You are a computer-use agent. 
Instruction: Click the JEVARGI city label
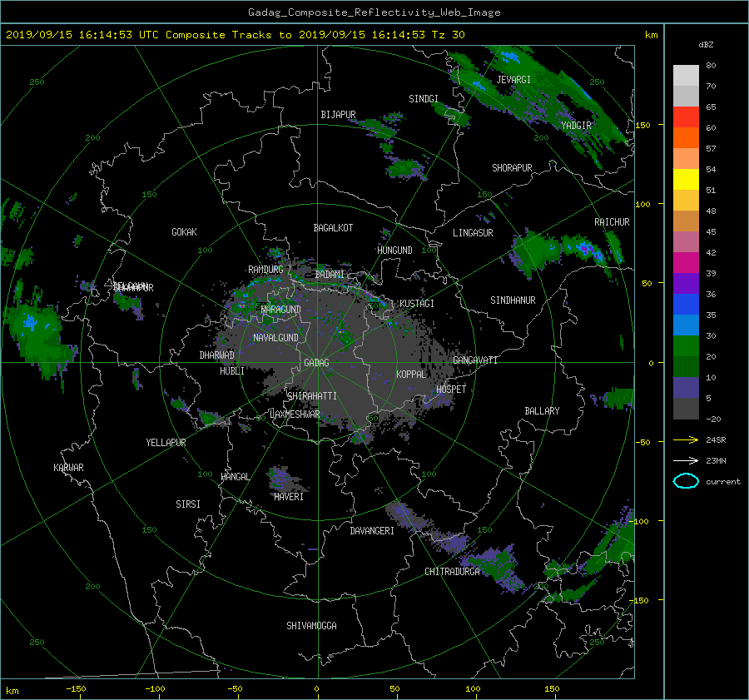pyautogui.click(x=513, y=80)
